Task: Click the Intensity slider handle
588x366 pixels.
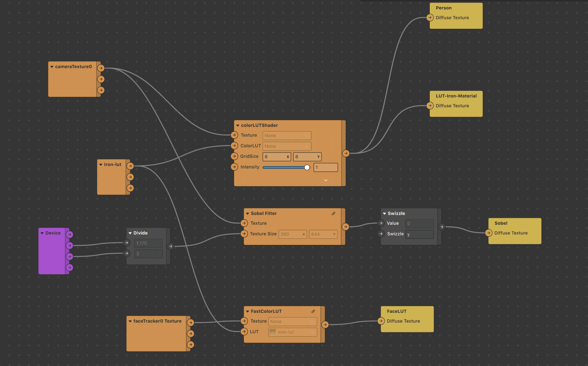Action: pos(307,167)
